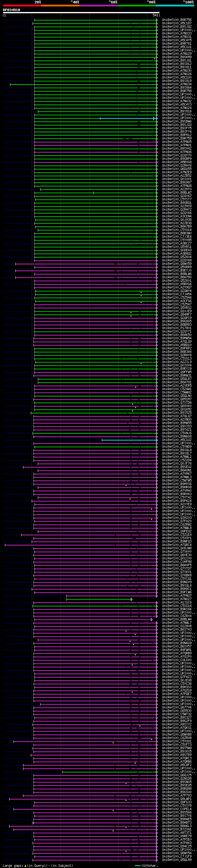Select the UniRef100_B9EYJ0 label

click(177, 270)
